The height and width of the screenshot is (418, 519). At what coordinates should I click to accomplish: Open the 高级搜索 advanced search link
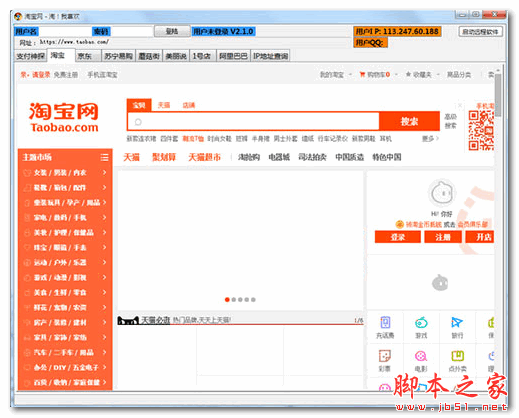tap(450, 121)
